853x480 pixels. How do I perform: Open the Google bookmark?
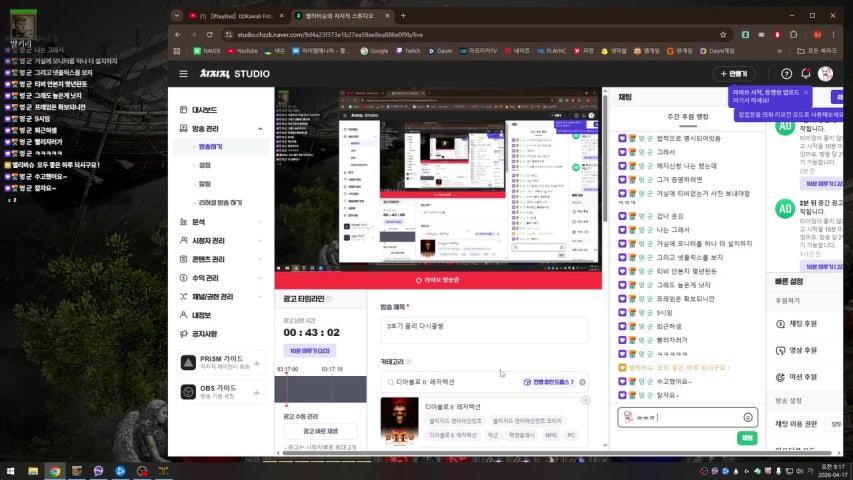[x=374, y=51]
